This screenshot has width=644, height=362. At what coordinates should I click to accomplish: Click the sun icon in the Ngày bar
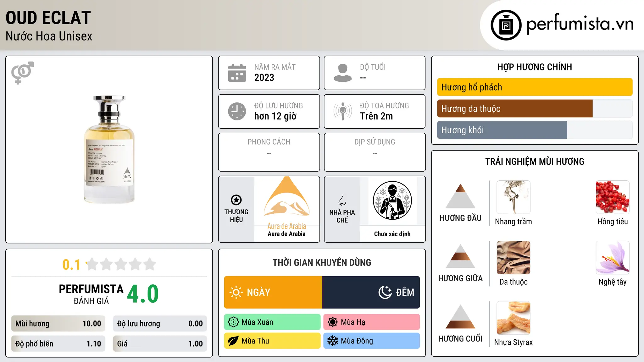point(236,292)
